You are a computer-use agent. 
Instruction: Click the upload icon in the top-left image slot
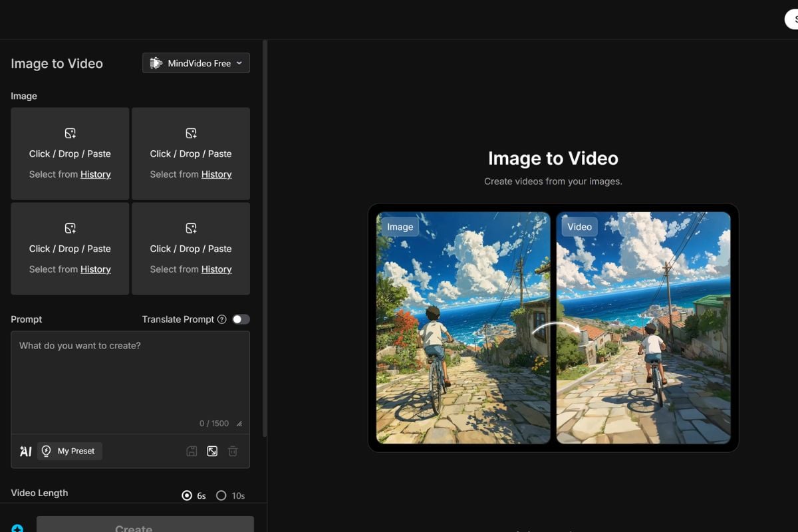[70, 133]
